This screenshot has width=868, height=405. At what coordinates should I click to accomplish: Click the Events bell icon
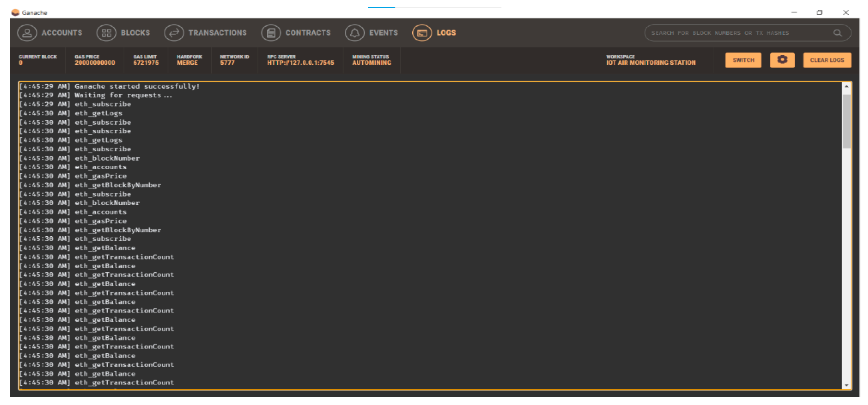click(355, 33)
